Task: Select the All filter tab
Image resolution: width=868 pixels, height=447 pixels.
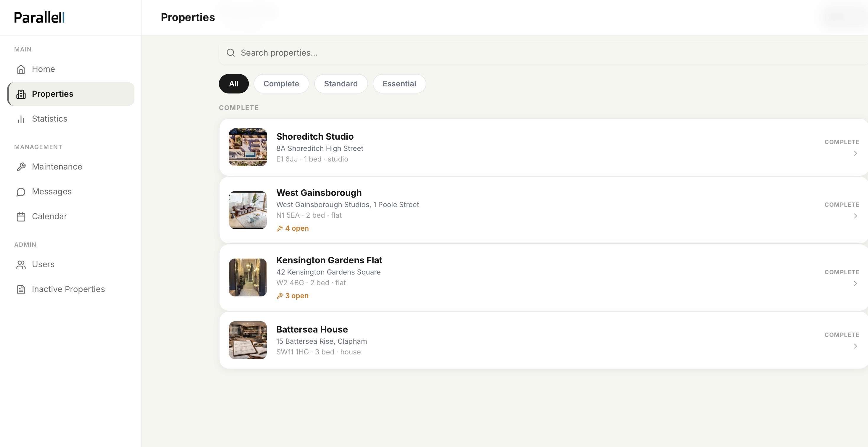Action: 233,83
